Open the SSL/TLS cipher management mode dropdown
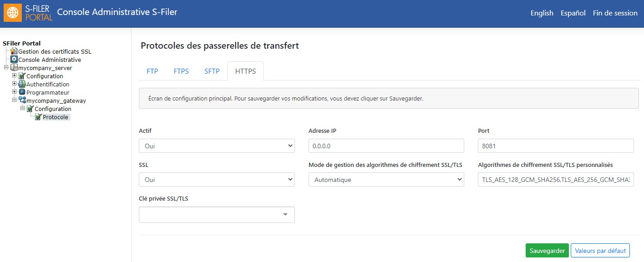This screenshot has height=262, width=644. (x=386, y=180)
